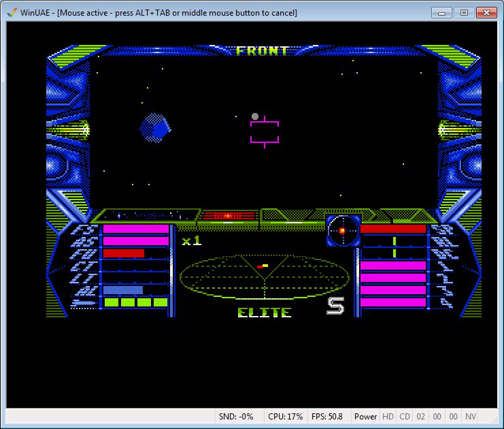Screen dimensions: 504x429
Task: Click the SND: -0% status entry
Action: [236, 417]
